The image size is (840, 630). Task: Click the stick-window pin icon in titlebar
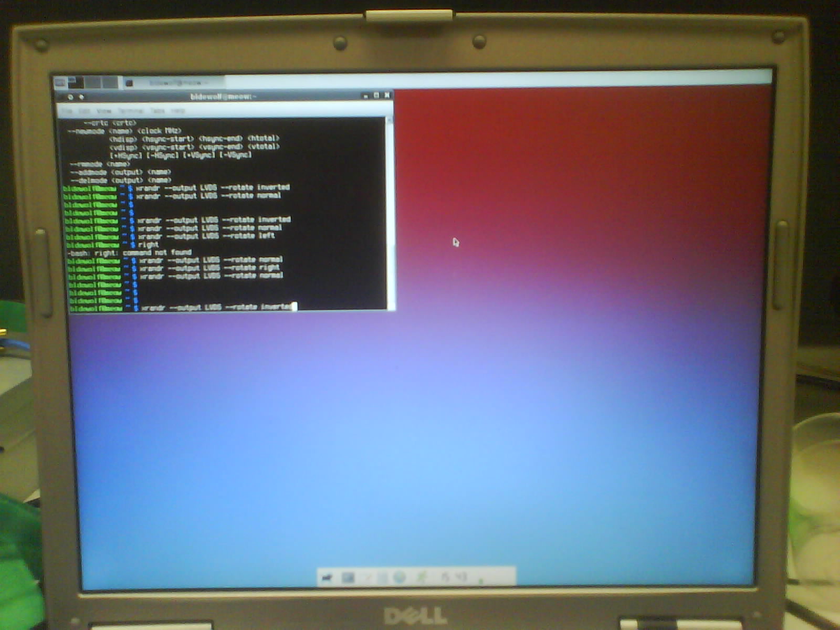tap(81, 97)
